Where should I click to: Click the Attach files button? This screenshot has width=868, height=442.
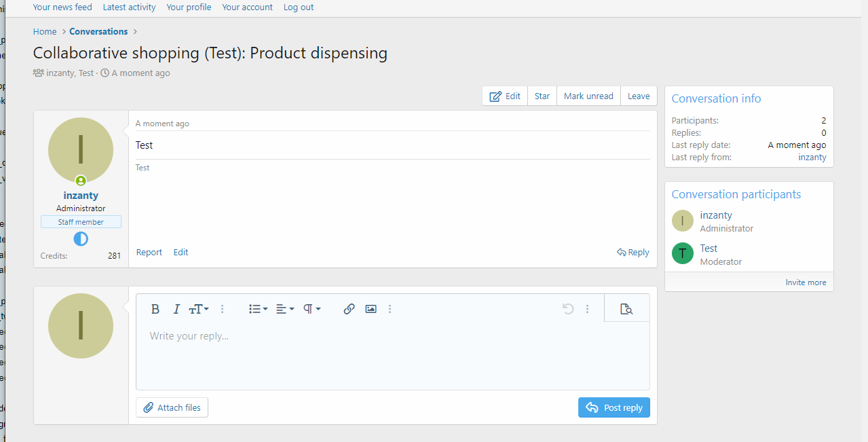point(172,407)
